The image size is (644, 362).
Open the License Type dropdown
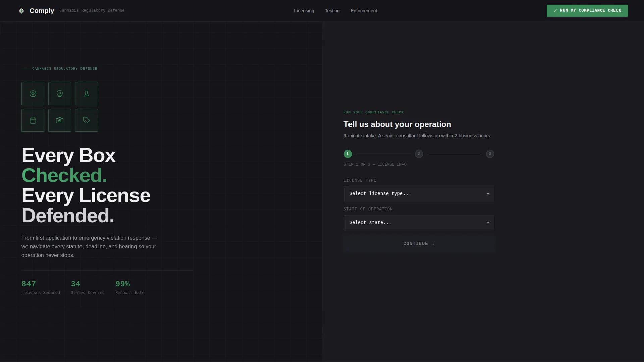[419, 194]
